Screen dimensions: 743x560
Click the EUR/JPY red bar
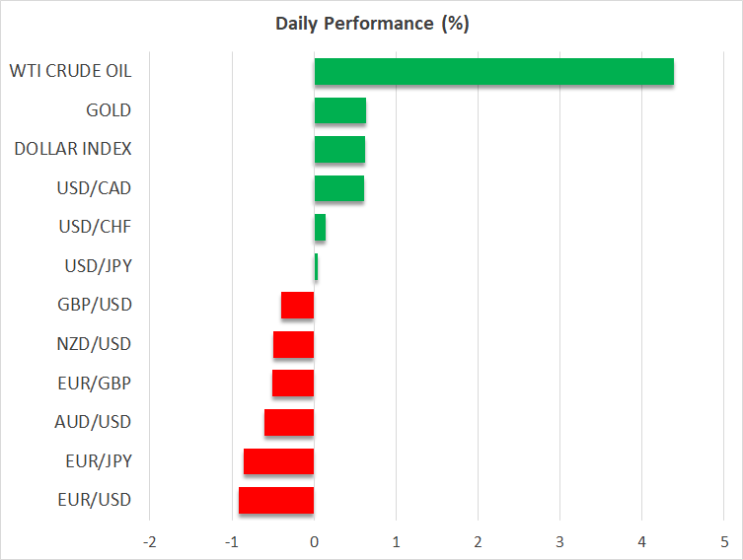click(279, 461)
